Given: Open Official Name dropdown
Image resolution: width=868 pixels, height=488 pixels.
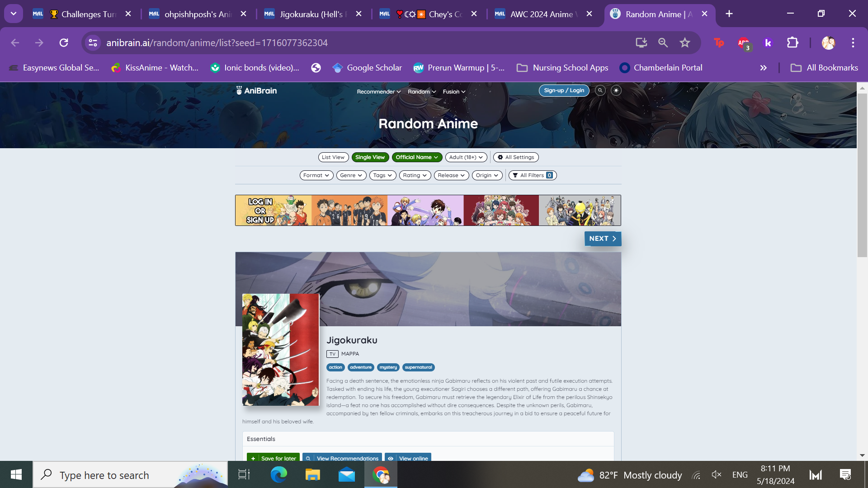Looking at the screenshot, I should [417, 157].
